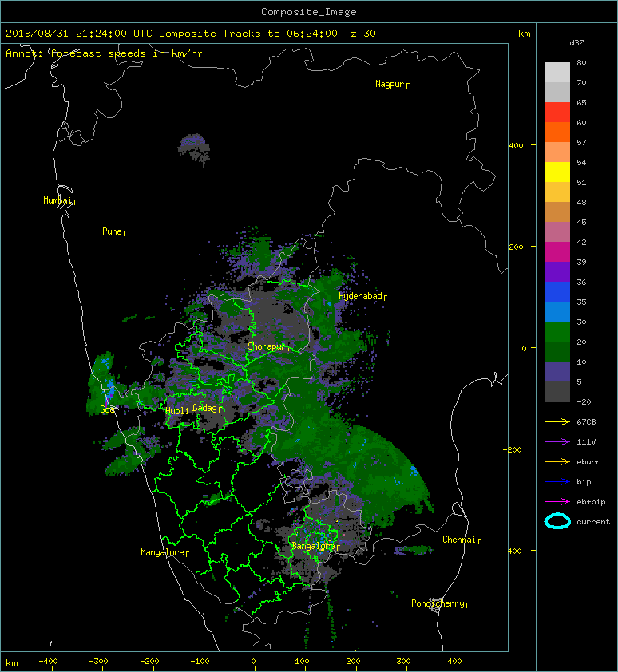The height and width of the screenshot is (672, 618).
Task: Click the 200 km vertical axis tick label
Action: coord(517,247)
